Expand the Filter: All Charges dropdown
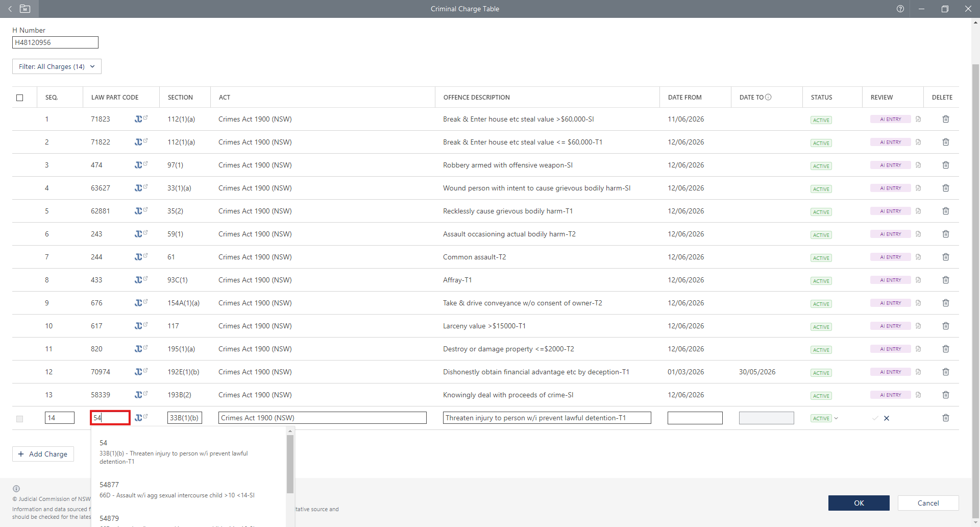 pyautogui.click(x=57, y=66)
